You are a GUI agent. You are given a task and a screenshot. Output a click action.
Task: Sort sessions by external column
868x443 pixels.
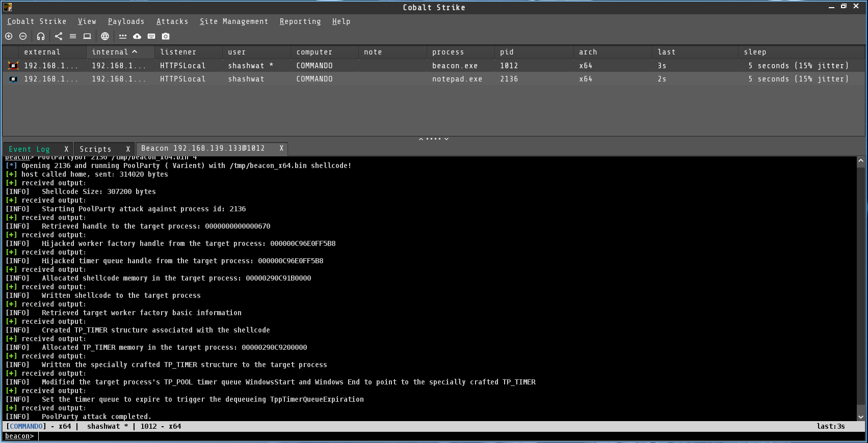coord(52,52)
